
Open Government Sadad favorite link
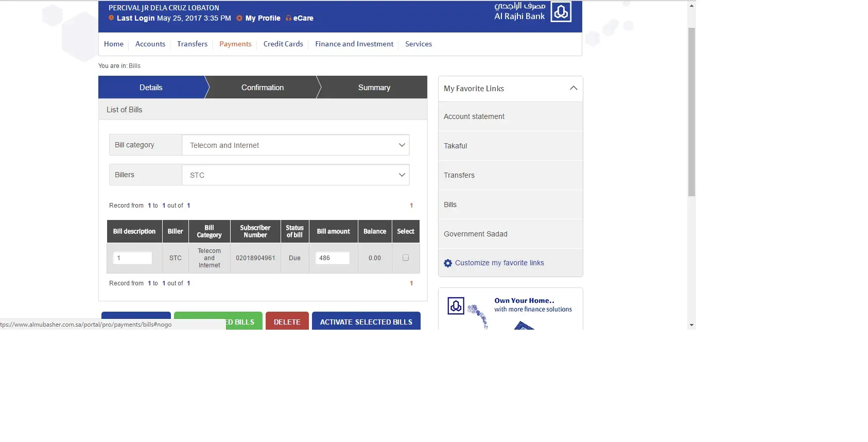[476, 234]
